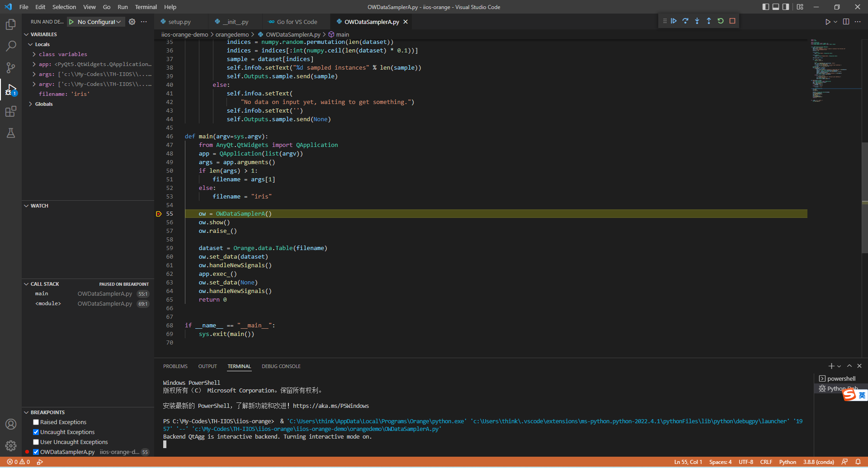Open the Explorer view in activity bar
This screenshot has height=468, width=868.
(11, 24)
